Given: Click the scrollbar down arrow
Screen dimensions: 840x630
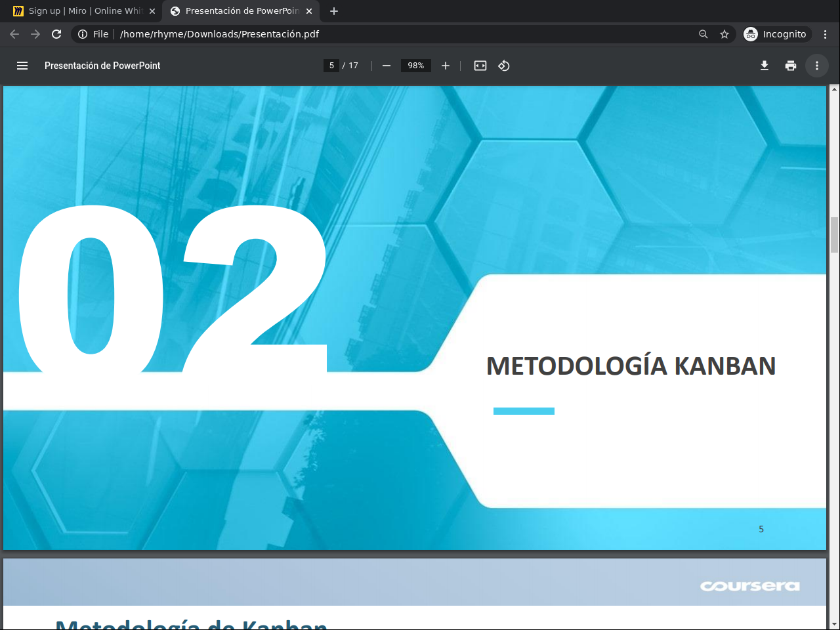Looking at the screenshot, I should [x=835, y=624].
